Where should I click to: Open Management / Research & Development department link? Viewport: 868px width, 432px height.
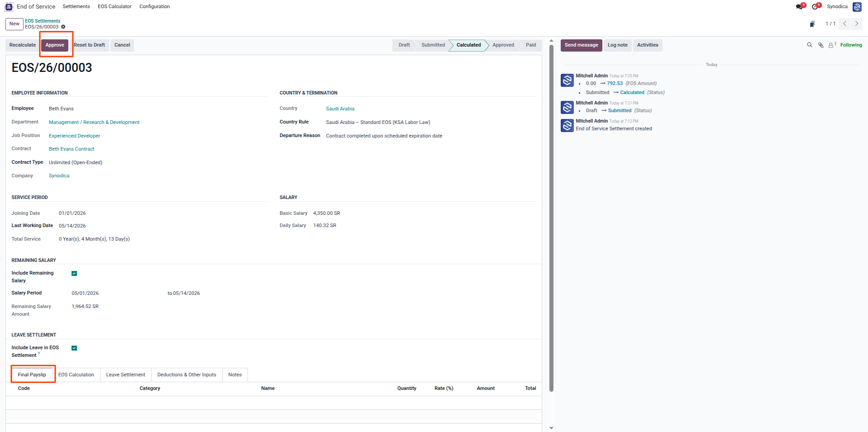pyautogui.click(x=94, y=122)
